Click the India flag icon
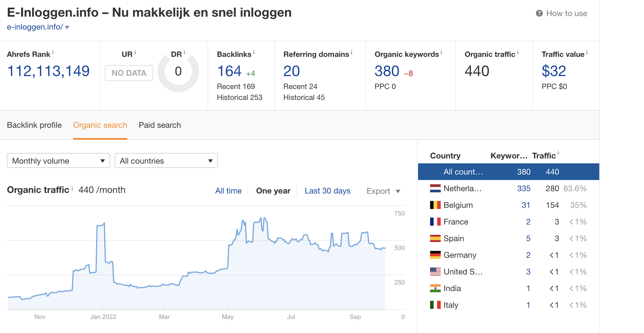Image resolution: width=644 pixels, height=333 pixels. 435,288
